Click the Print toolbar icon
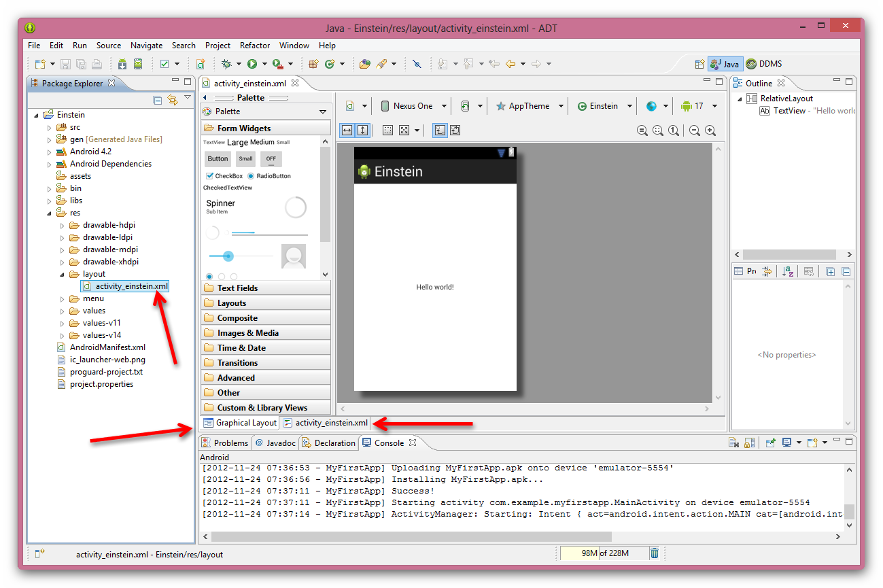 pyautogui.click(x=97, y=64)
